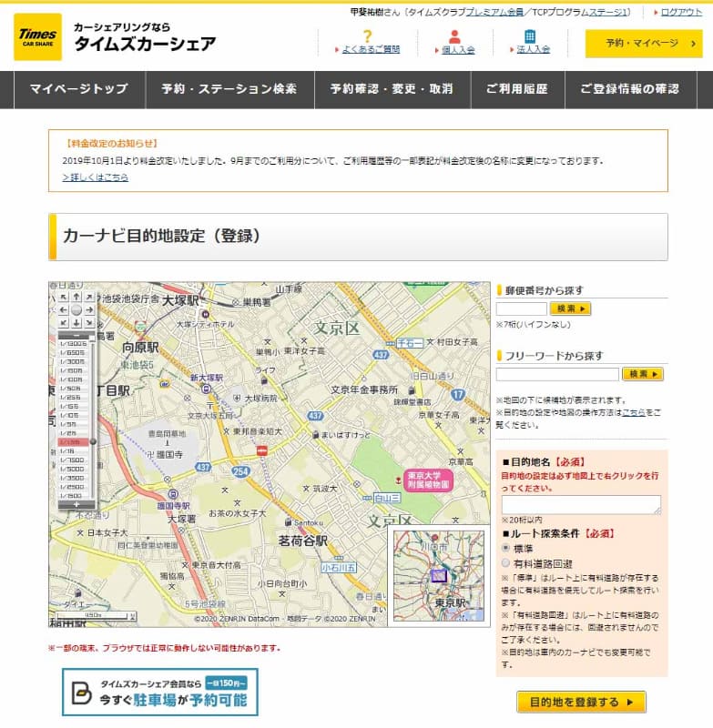This screenshot has height=728, width=713.
Task: Set map scale to 1/1500
Action: pyautogui.click(x=73, y=496)
